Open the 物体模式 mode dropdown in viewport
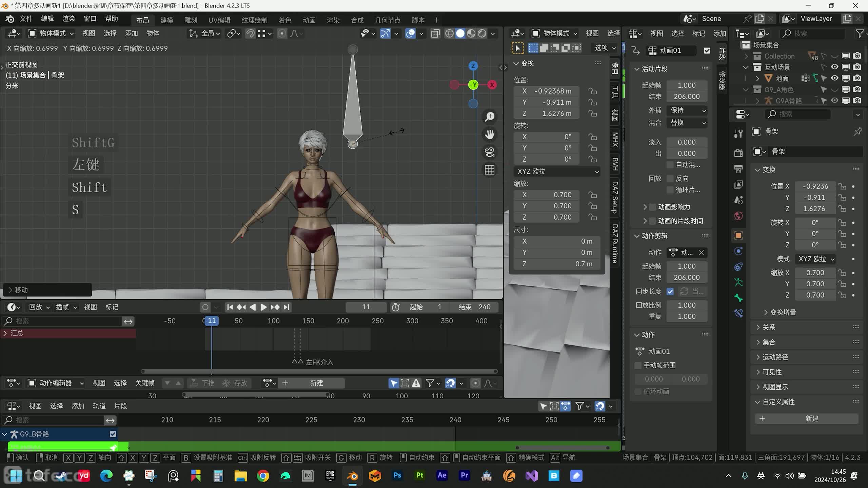The height and width of the screenshot is (488, 868). pos(51,33)
